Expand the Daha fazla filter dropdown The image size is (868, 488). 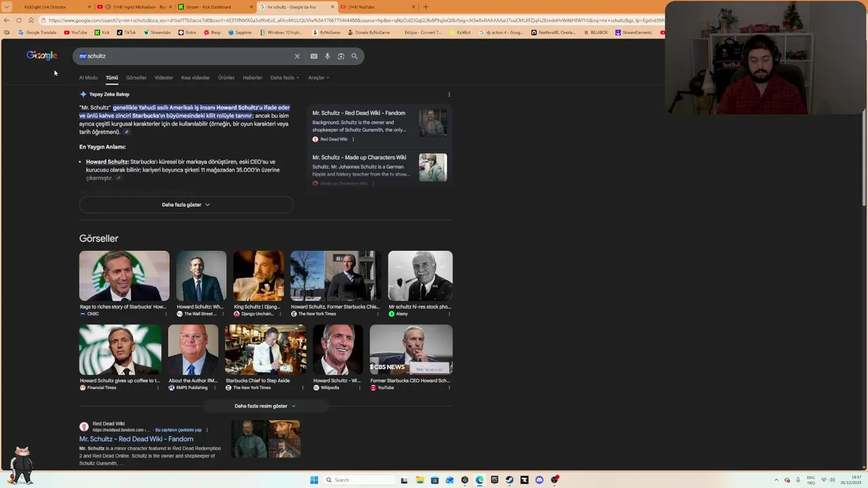pos(284,78)
